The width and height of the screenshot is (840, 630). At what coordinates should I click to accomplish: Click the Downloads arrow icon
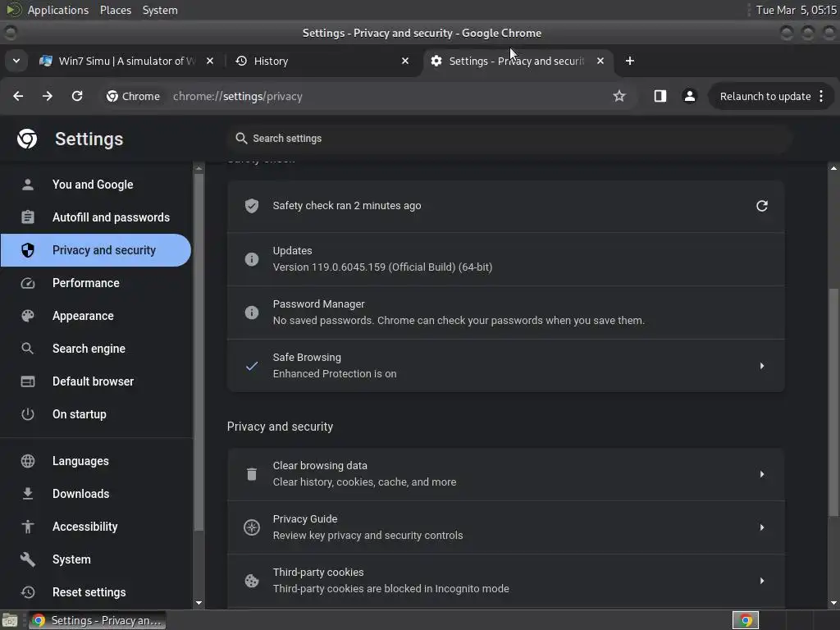coord(28,494)
